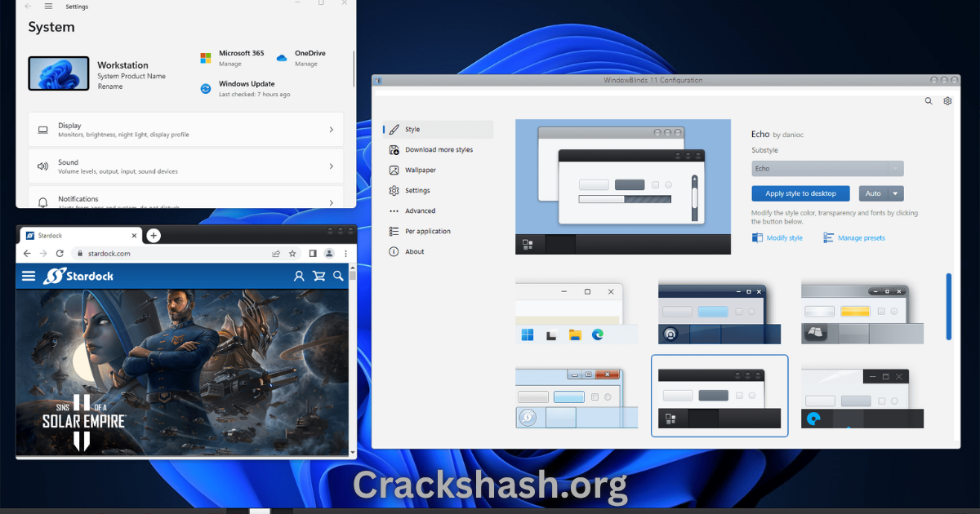Screen dimensions: 980x514
Task: Click the browser share page icon
Action: click(x=277, y=254)
